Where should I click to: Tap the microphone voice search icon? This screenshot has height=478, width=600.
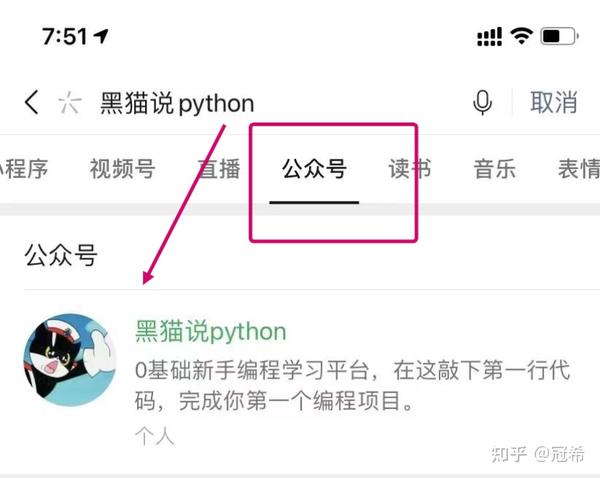tap(482, 103)
